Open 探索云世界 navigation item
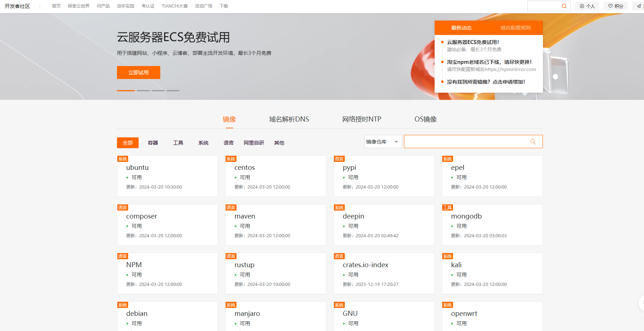 79,6
